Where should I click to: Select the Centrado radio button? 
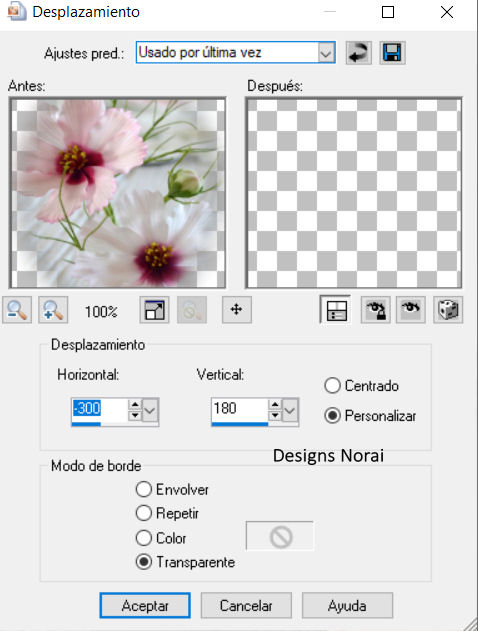tap(332, 386)
